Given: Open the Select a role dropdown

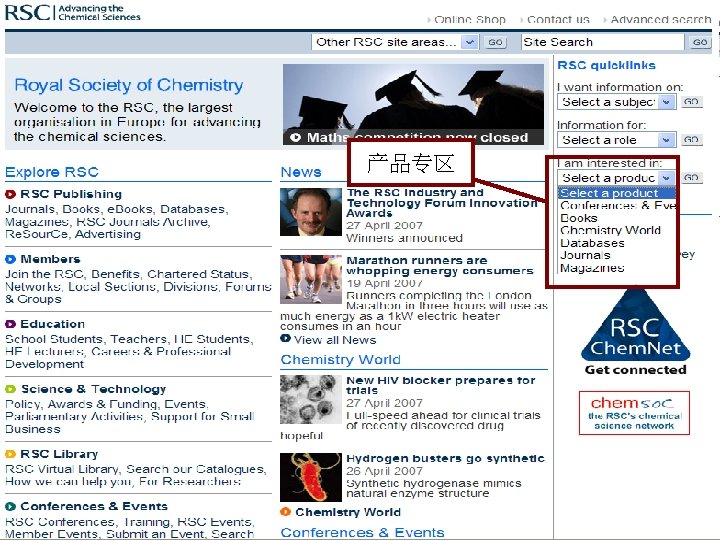Looking at the screenshot, I should click(617, 140).
